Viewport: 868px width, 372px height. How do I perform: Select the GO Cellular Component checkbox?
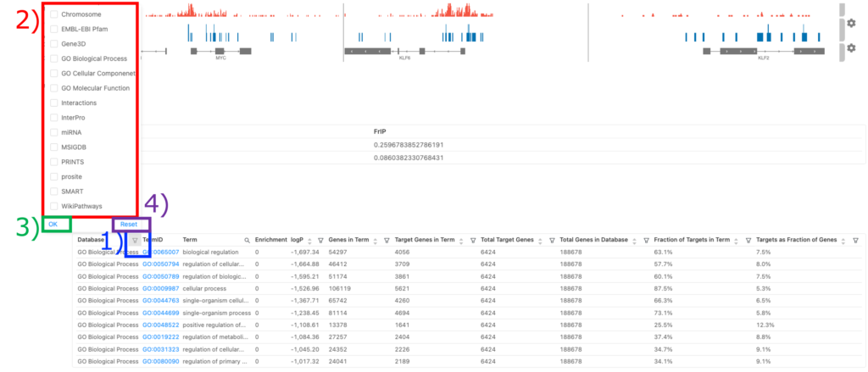click(x=53, y=73)
